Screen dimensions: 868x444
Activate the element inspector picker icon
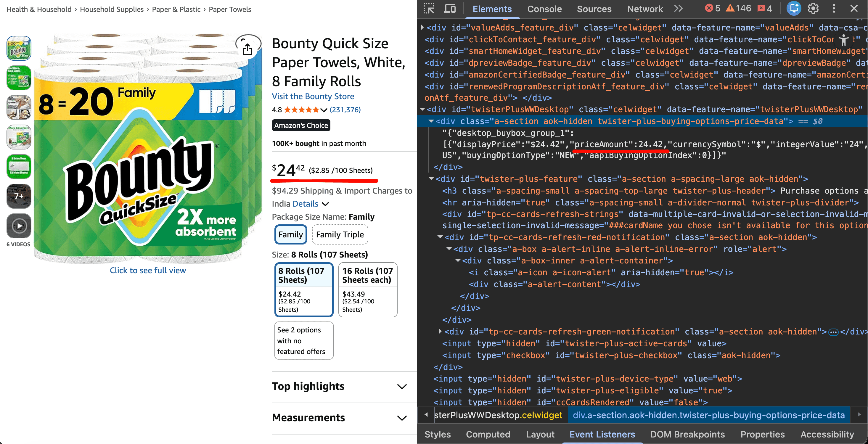[x=429, y=8]
